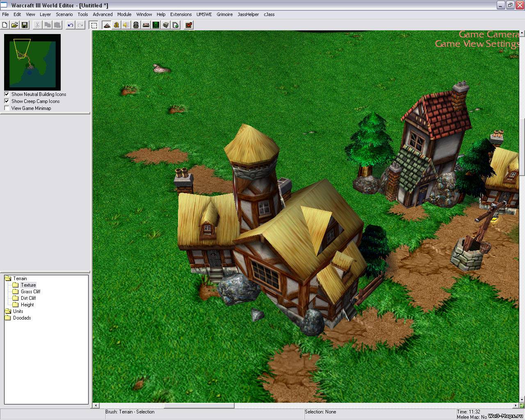This screenshot has height=420, width=525.
Task: Uncheck Show Neutral Building Icons
Action: [7, 94]
